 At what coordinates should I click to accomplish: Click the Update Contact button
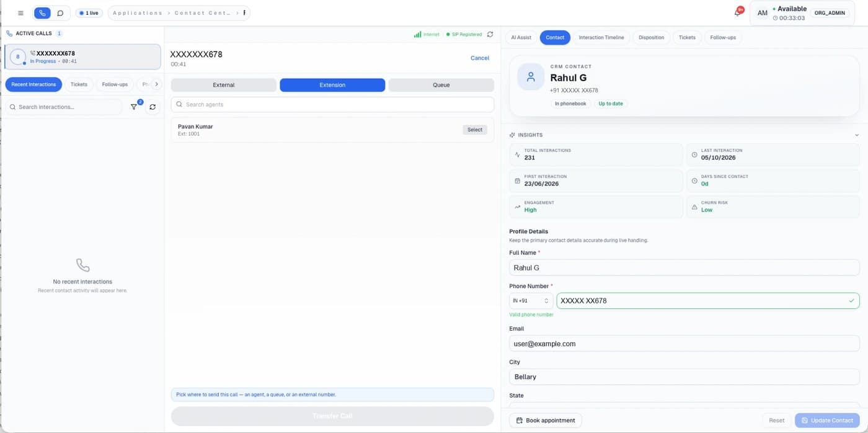827,420
